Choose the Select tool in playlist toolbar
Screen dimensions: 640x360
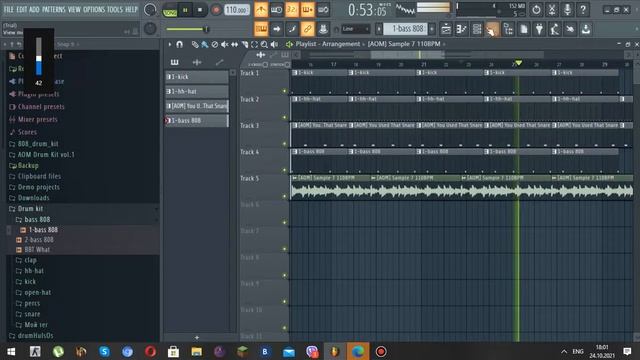pyautogui.click(x=254, y=44)
